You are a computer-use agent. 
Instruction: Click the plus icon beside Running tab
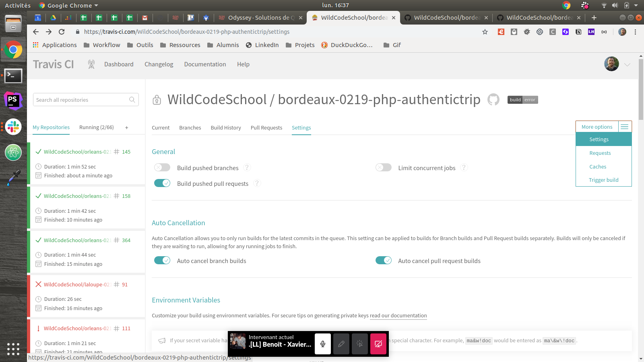(126, 128)
